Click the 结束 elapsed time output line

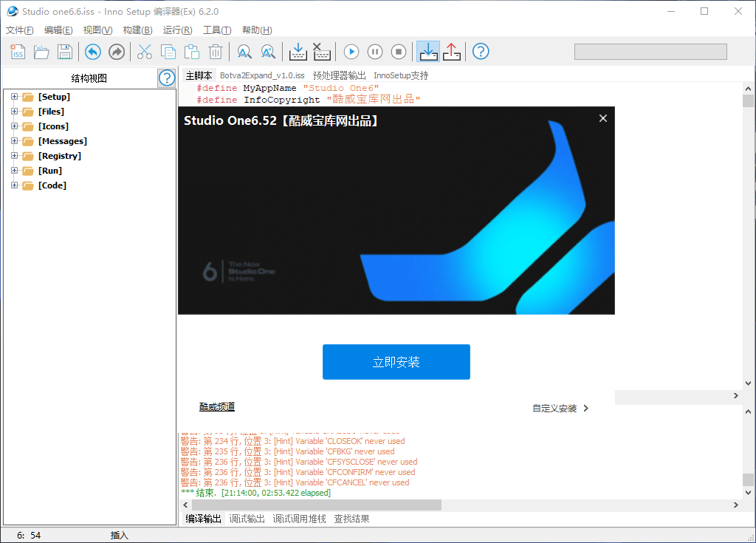coord(255,493)
